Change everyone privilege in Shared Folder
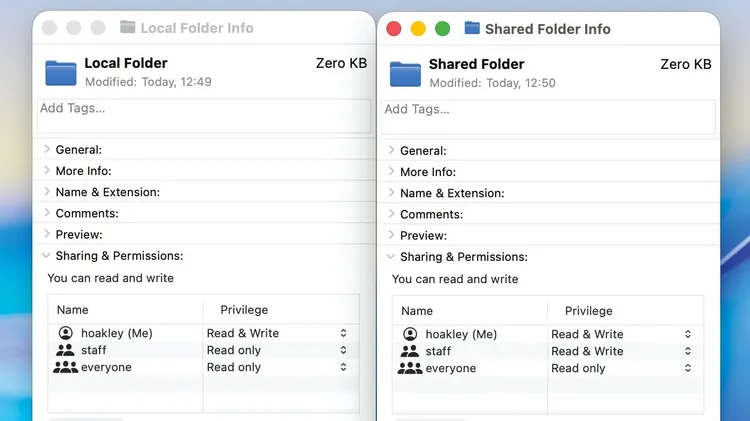The width and height of the screenshot is (750, 421). pos(688,368)
